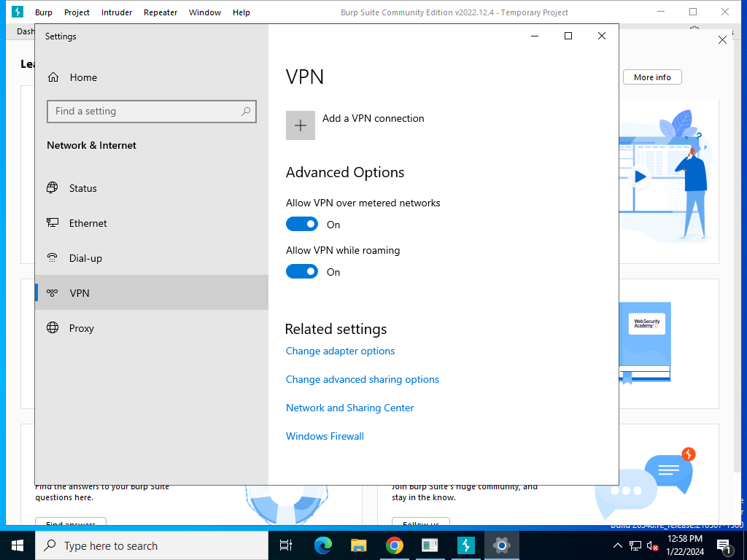Open the Help menu
This screenshot has width=747, height=560.
click(x=241, y=12)
